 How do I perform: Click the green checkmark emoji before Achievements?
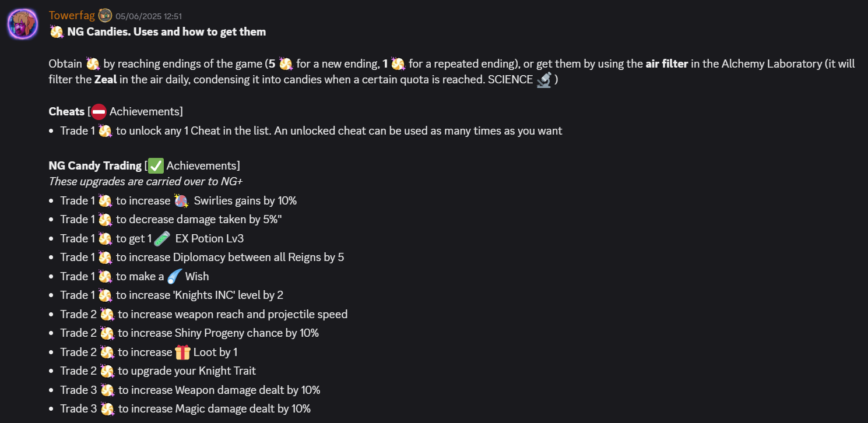(x=156, y=165)
